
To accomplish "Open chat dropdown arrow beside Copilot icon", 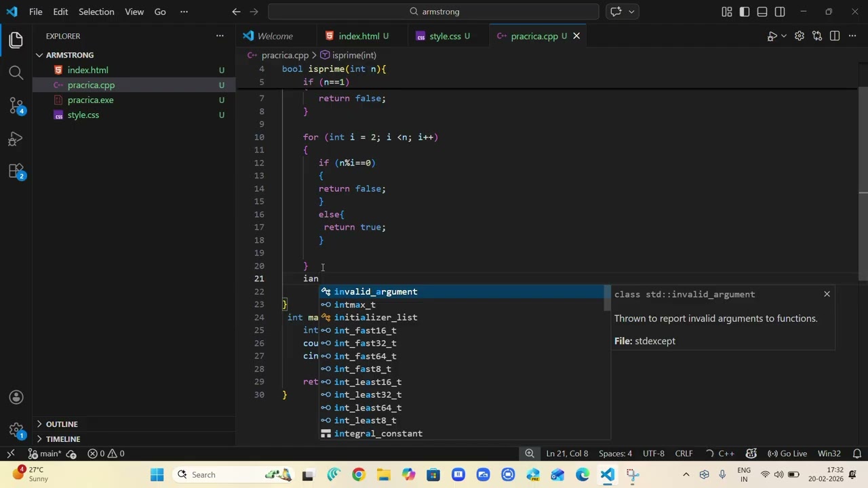I will click(x=631, y=12).
